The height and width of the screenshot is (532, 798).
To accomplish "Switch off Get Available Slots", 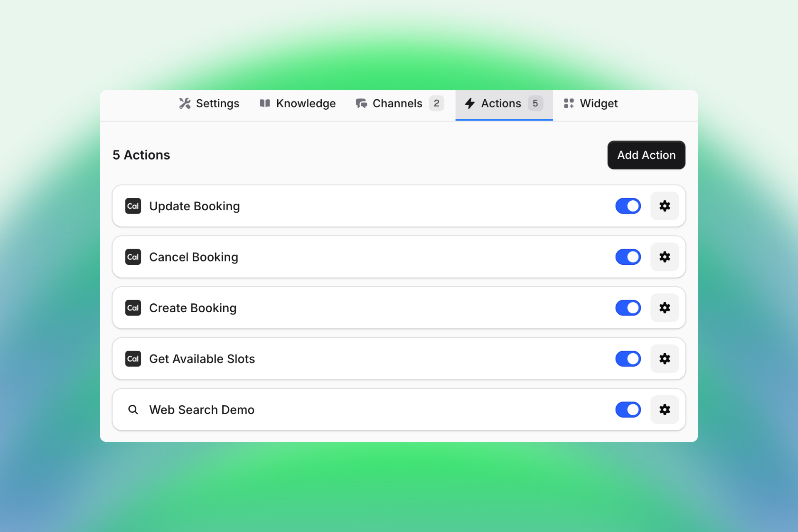I will coord(628,359).
